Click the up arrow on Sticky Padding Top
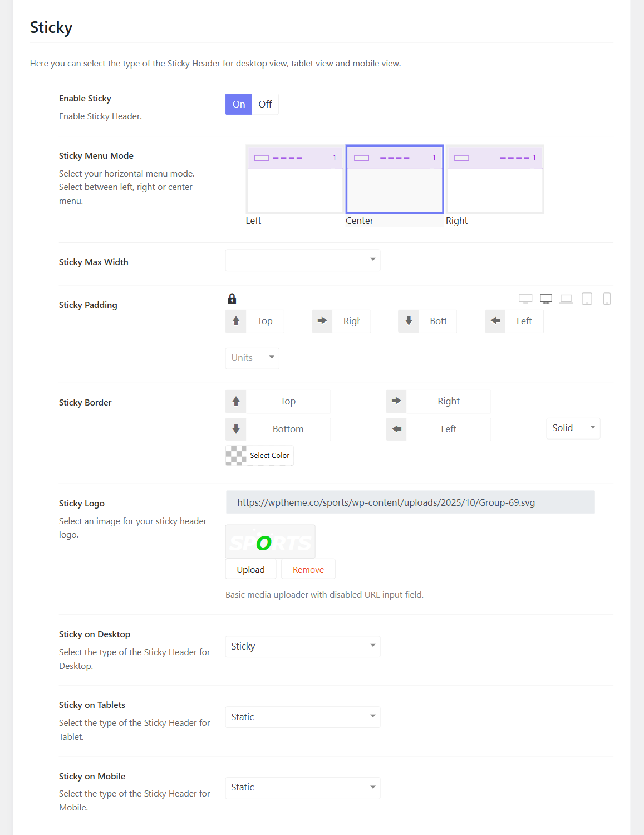This screenshot has height=835, width=644. tap(235, 321)
